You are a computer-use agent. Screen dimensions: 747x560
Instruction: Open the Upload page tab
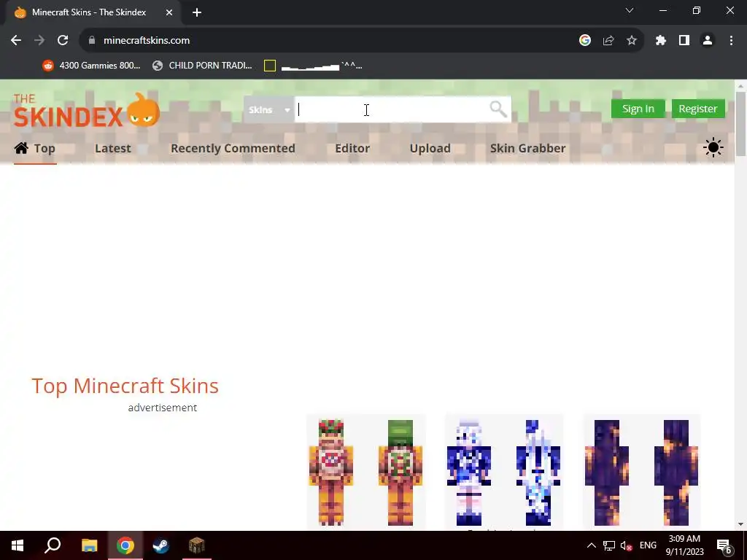click(x=430, y=148)
